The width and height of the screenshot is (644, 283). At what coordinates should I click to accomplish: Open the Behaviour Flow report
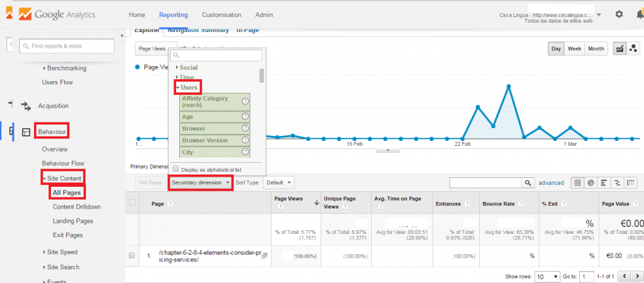(63, 163)
